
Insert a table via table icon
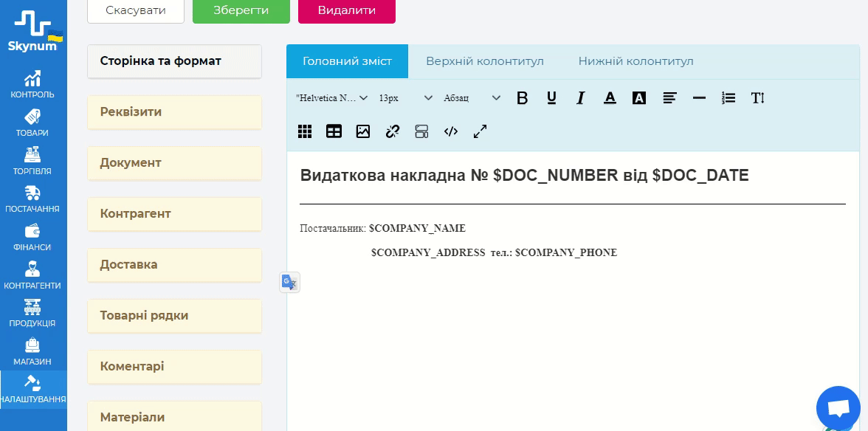(x=334, y=131)
